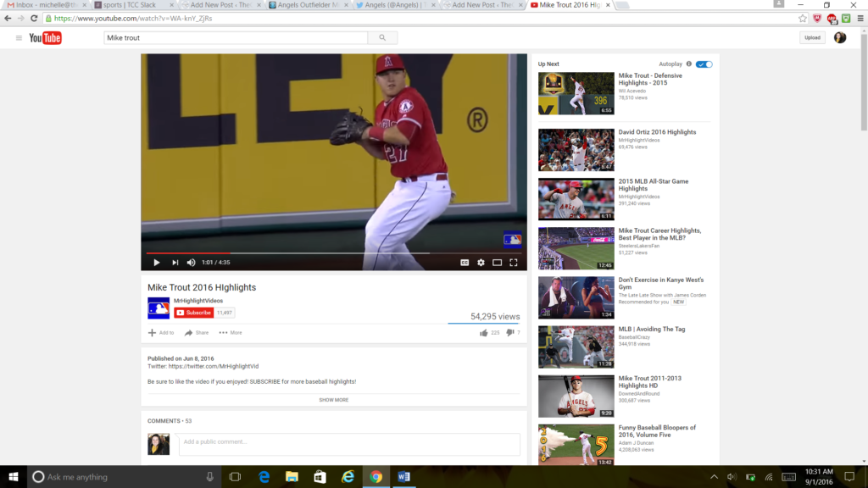Toggle the Autoplay switch
The width and height of the screenshot is (868, 488).
point(704,64)
